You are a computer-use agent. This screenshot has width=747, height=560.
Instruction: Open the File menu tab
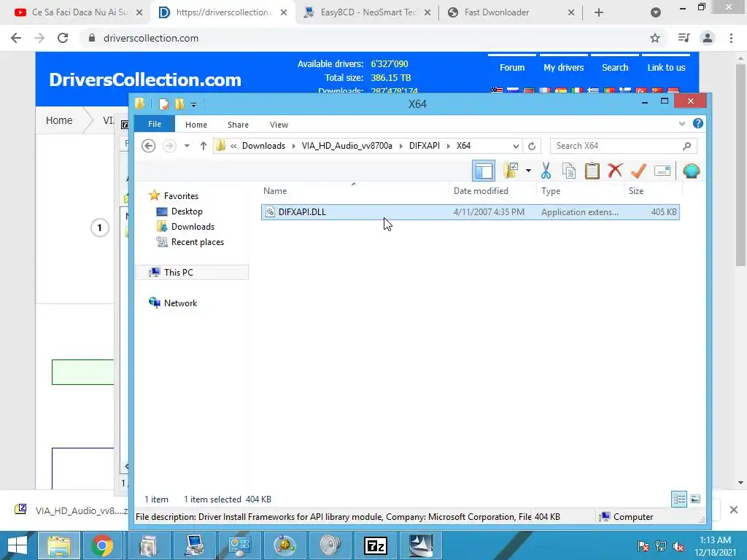coord(155,124)
